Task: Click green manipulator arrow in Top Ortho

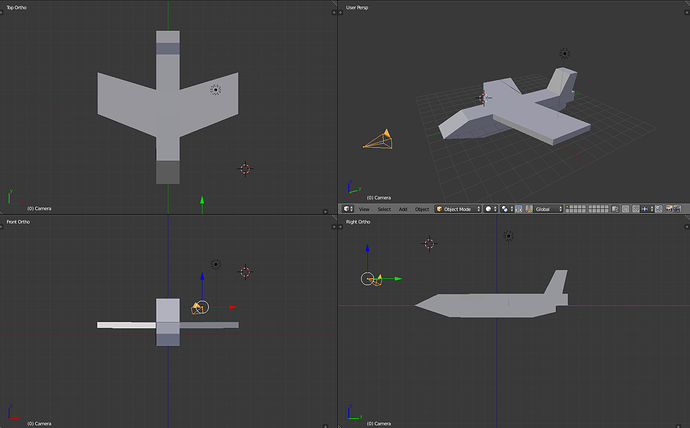Action: [x=202, y=200]
